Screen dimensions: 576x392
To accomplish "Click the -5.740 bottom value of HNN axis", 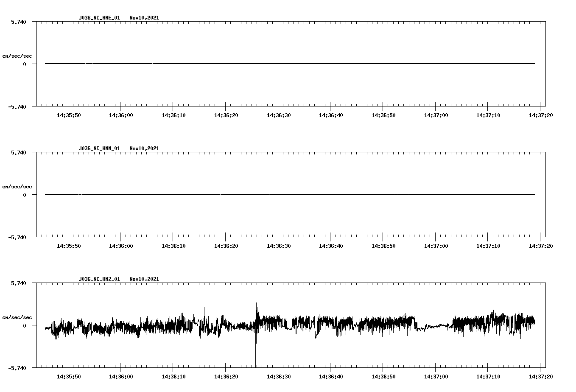I will tap(17, 237).
